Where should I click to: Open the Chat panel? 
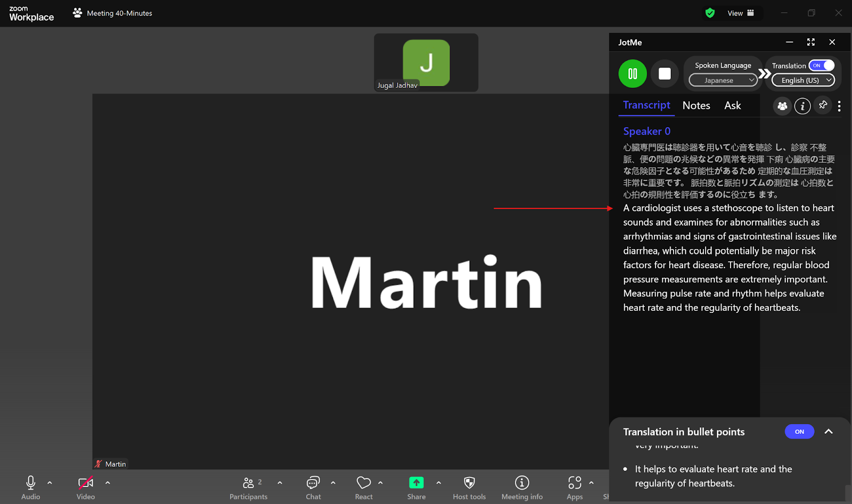[x=313, y=487]
